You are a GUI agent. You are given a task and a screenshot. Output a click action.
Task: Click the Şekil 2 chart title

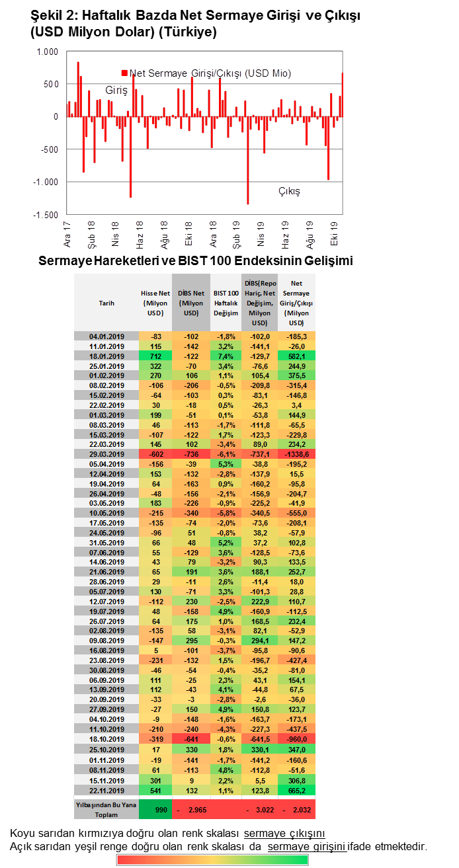coord(196,24)
